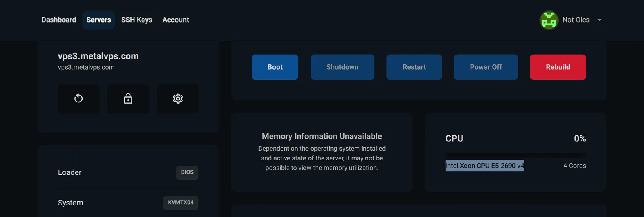Screen dimensions: 644x217
Task: Click the highlighted Intel Xeon CPU E5-2690 v4 text
Action: pyautogui.click(x=485, y=166)
